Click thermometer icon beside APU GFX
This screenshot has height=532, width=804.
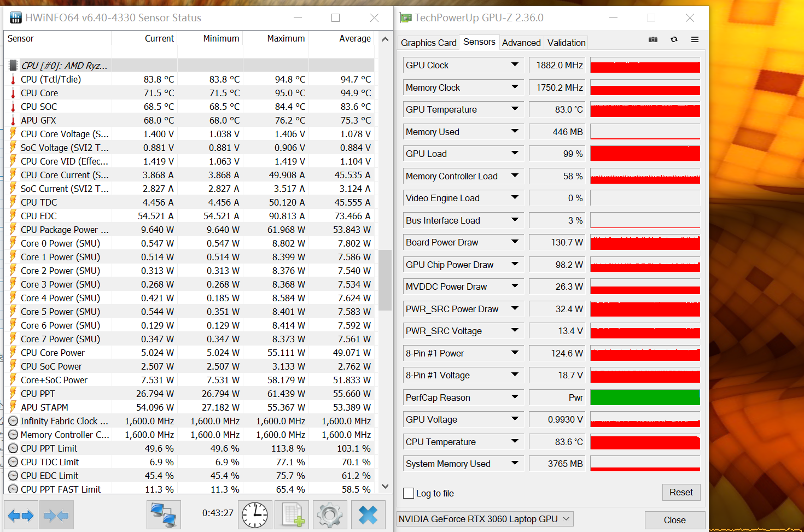[x=13, y=120]
